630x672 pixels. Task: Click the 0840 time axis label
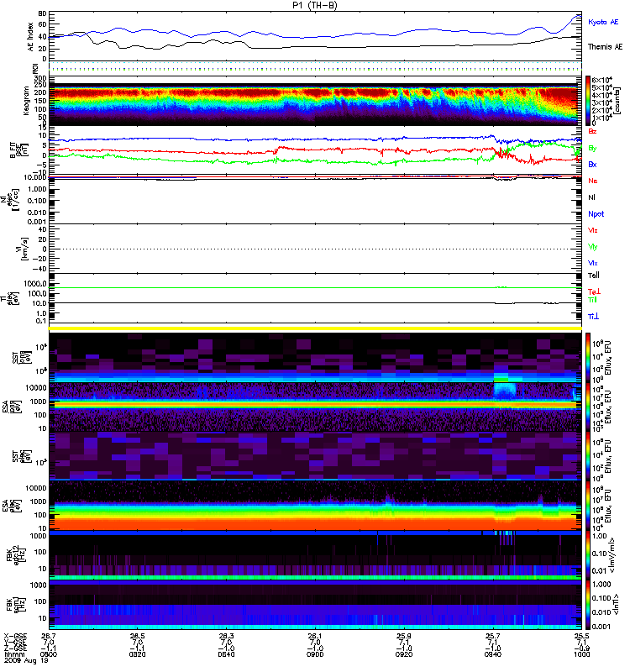pyautogui.click(x=226, y=654)
